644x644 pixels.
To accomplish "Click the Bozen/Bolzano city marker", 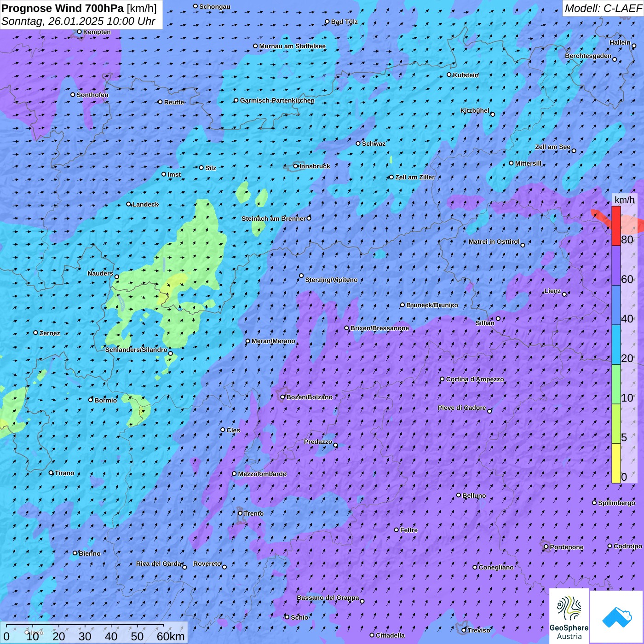I will pyautogui.click(x=283, y=397).
